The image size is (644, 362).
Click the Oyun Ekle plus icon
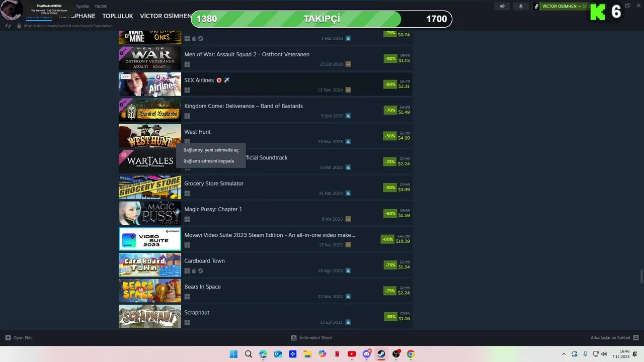tap(8, 338)
